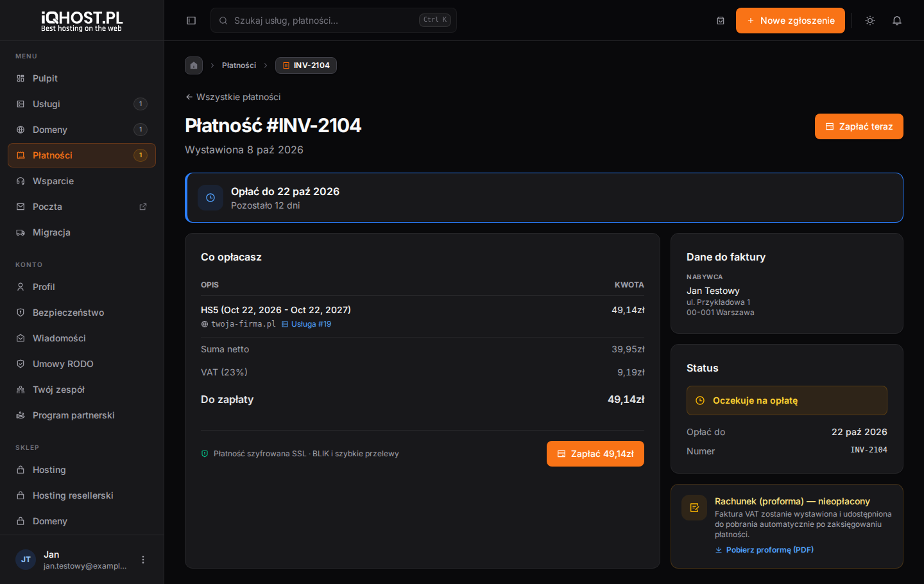924x584 pixels.
Task: Toggle the sidebar collapse icon
Action: (191, 21)
